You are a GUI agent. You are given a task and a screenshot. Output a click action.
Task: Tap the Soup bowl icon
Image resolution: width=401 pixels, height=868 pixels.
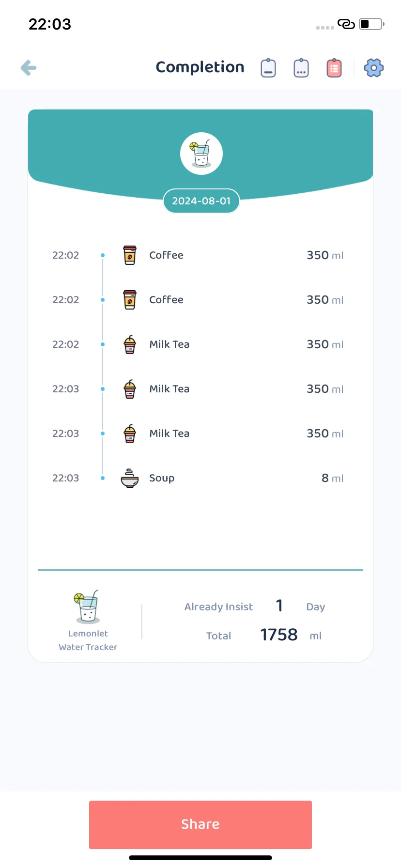(130, 478)
